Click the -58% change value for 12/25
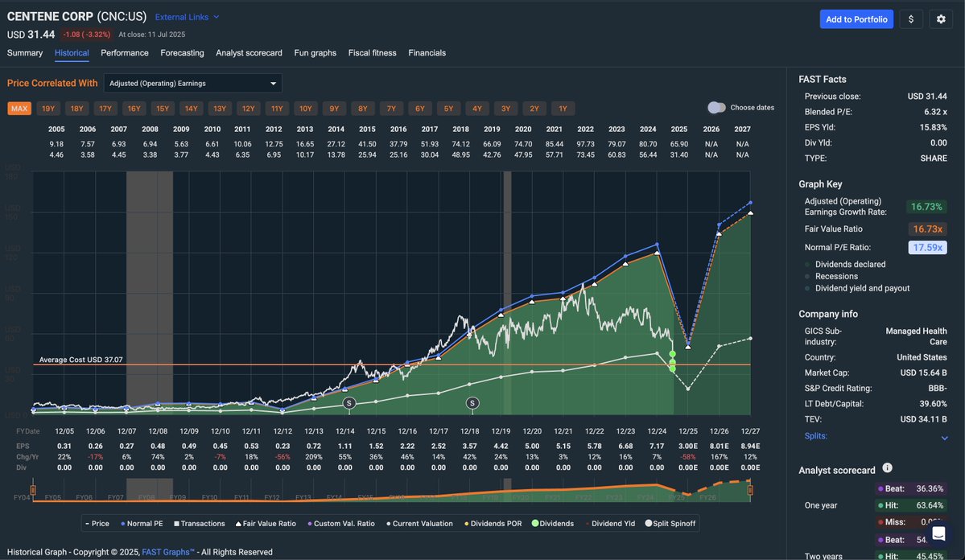Screen dimensions: 965x560 pyautogui.click(x=688, y=457)
